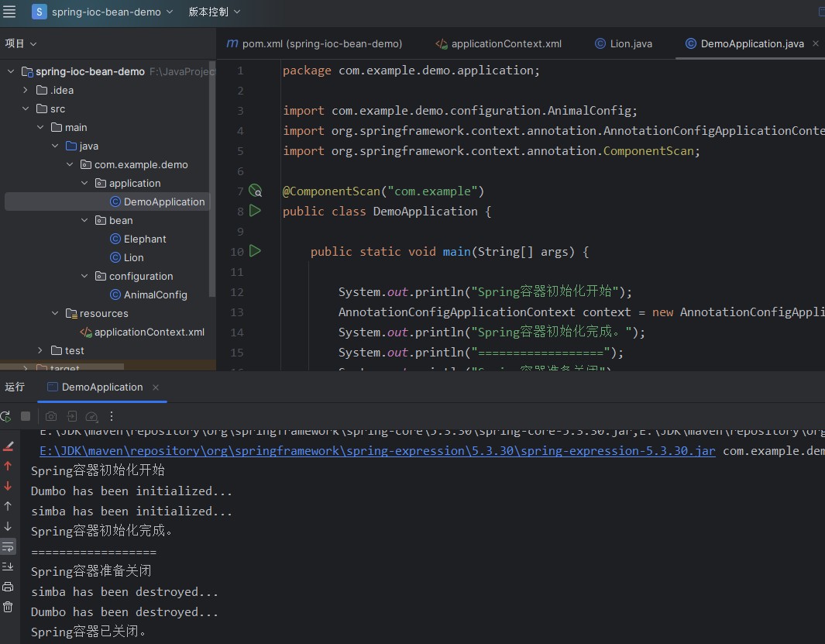The height and width of the screenshot is (644, 825).
Task: Clear console output with the trash icon
Action: (x=8, y=607)
